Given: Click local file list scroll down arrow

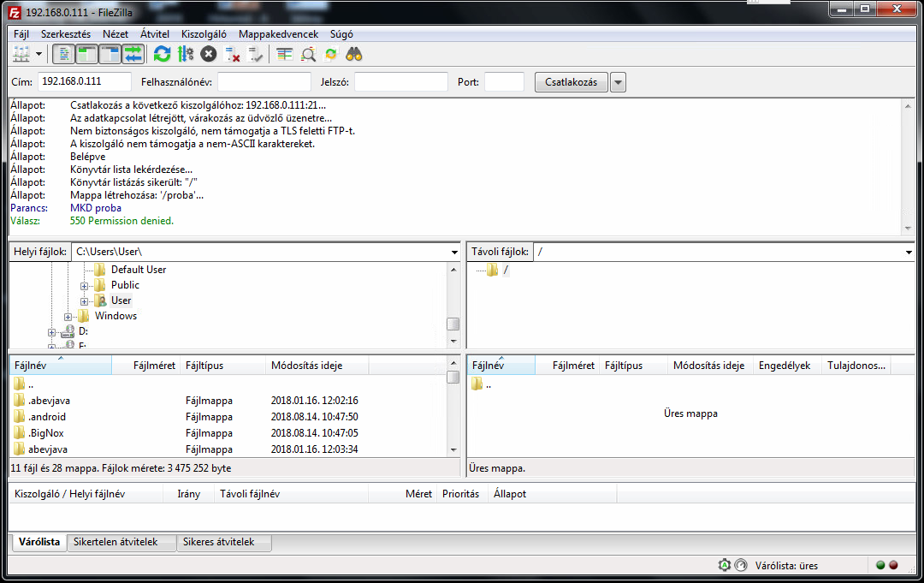Looking at the screenshot, I should (453, 449).
